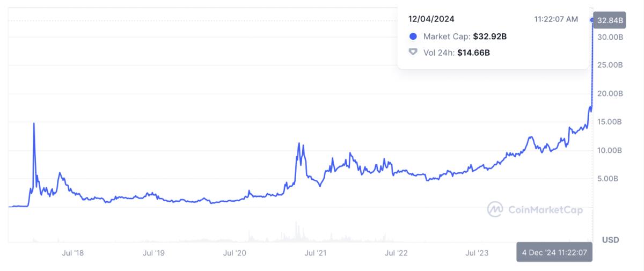Viewport: 644px width, 271px height.
Task: Click the 30.00B y-axis label
Action: (610, 37)
